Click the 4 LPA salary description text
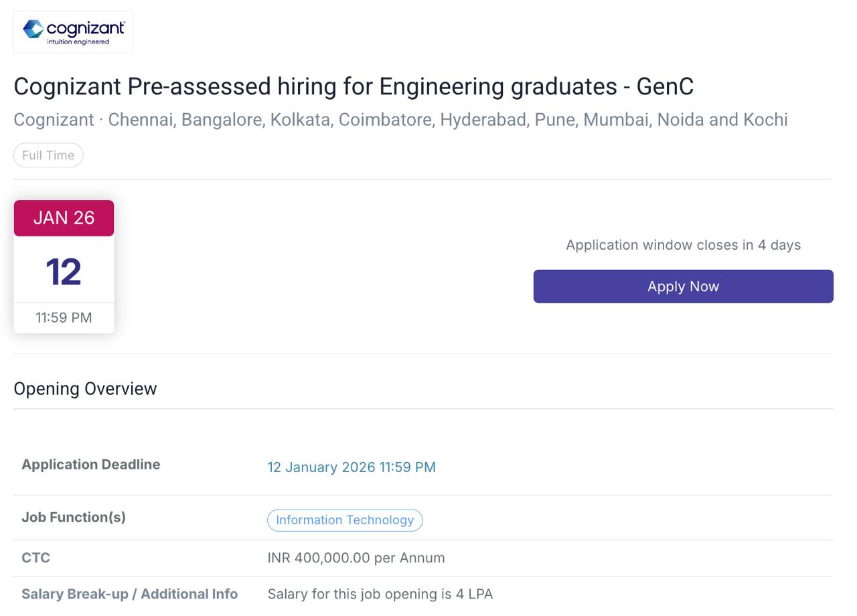The height and width of the screenshot is (616, 857). point(380,594)
